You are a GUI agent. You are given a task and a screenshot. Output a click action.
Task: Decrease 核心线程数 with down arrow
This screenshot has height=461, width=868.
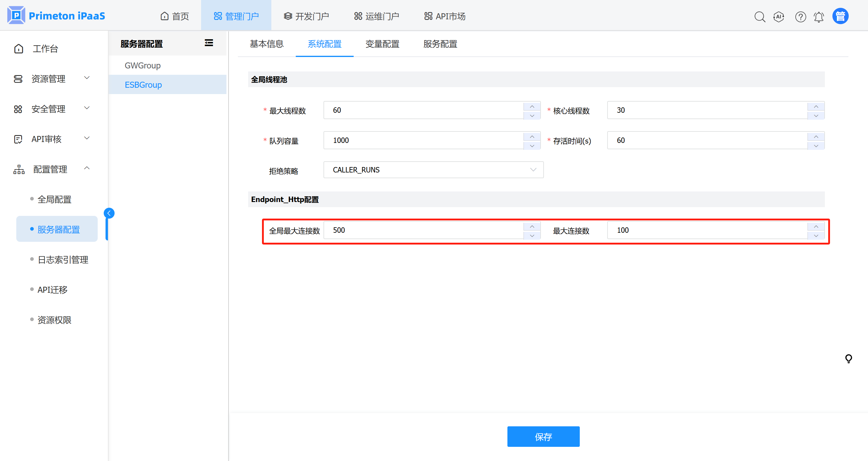pos(816,115)
